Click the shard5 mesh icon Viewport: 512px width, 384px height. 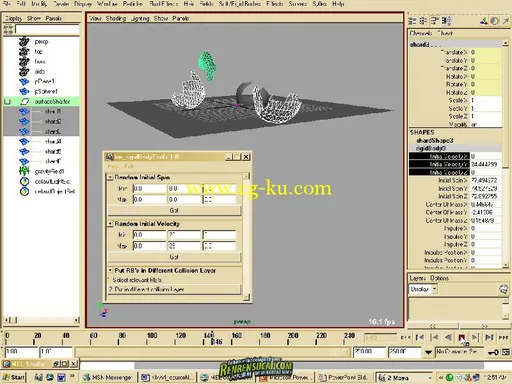tap(24, 151)
